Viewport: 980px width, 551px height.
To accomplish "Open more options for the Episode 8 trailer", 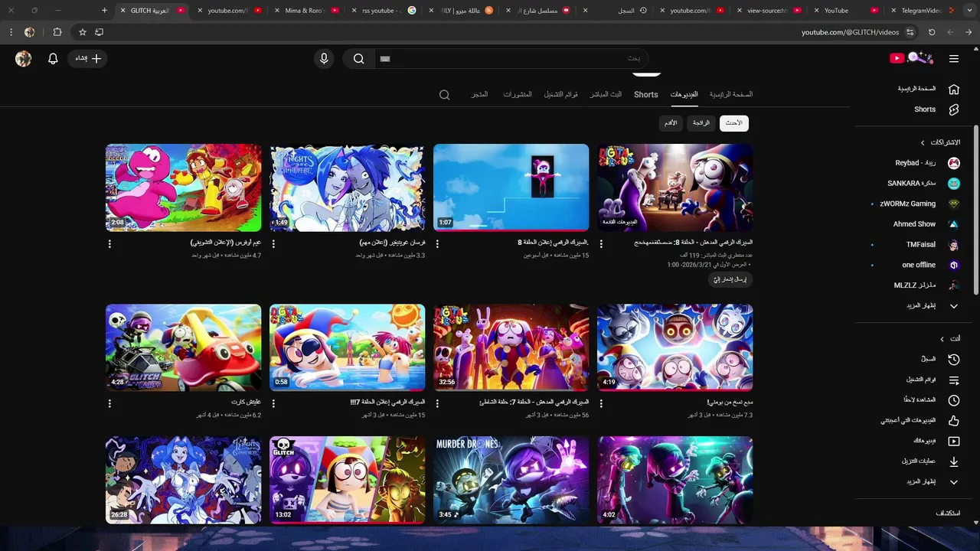I will click(x=437, y=243).
